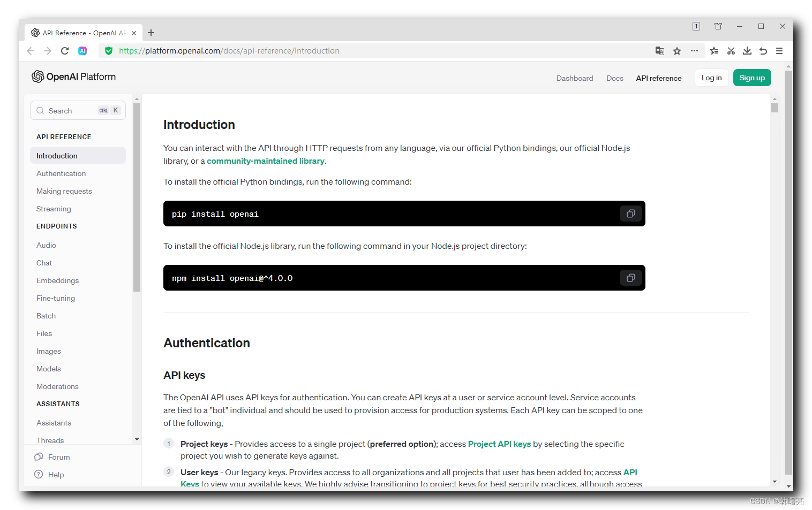This screenshot has width=812, height=510.
Task: Open the Docs nav item
Action: (615, 78)
